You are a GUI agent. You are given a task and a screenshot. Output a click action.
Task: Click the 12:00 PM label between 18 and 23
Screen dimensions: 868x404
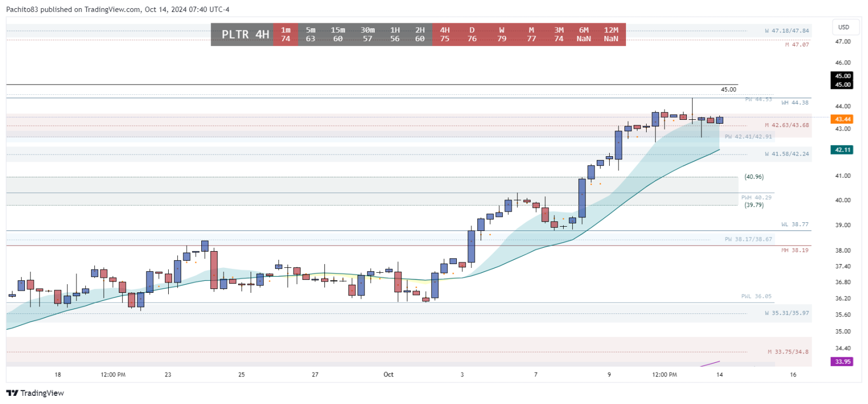[113, 375]
